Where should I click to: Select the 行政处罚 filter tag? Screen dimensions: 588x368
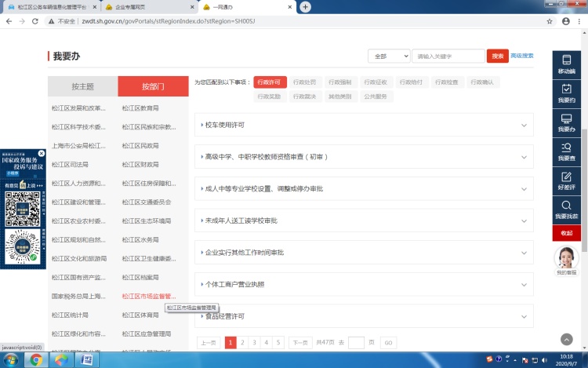304,82
